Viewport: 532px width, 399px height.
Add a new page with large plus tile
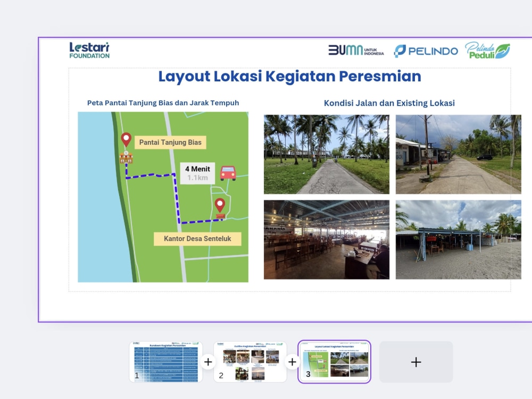pyautogui.click(x=416, y=362)
